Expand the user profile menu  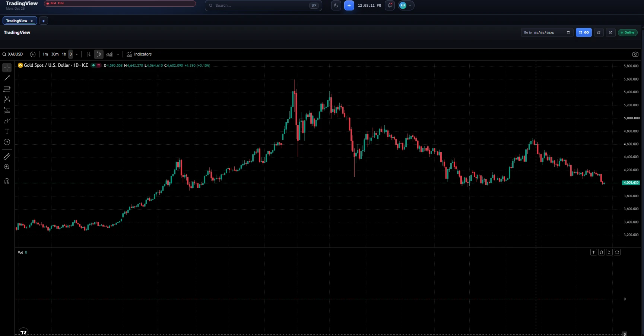click(406, 6)
